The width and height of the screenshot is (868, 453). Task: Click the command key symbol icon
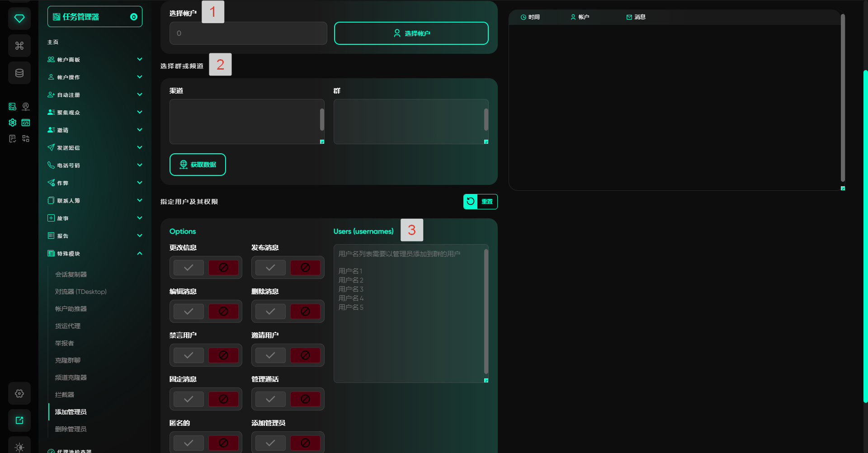pyautogui.click(x=19, y=46)
